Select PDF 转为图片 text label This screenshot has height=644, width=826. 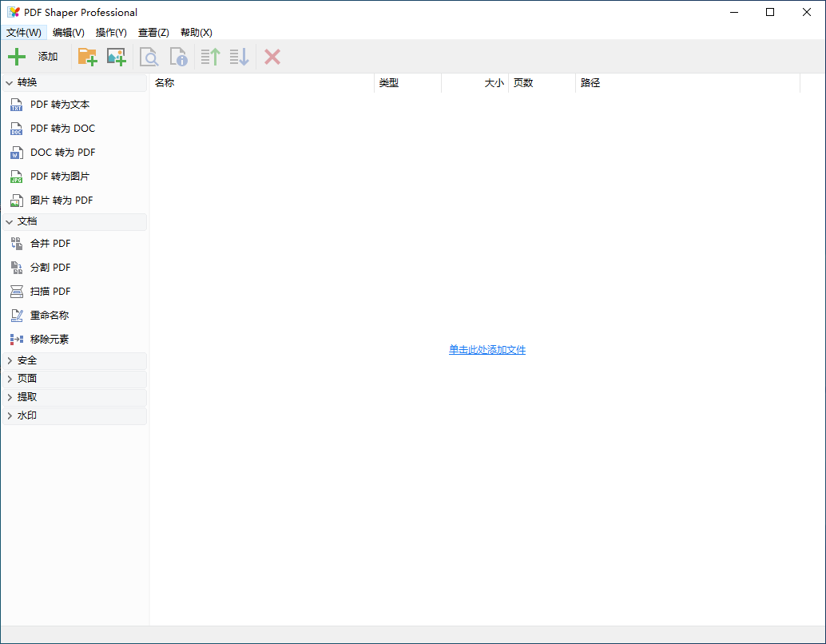click(60, 177)
